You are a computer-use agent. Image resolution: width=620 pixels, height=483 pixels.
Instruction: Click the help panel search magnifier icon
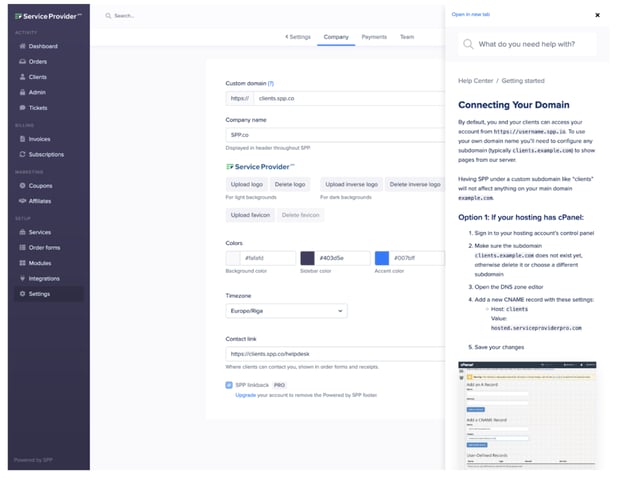pyautogui.click(x=468, y=44)
